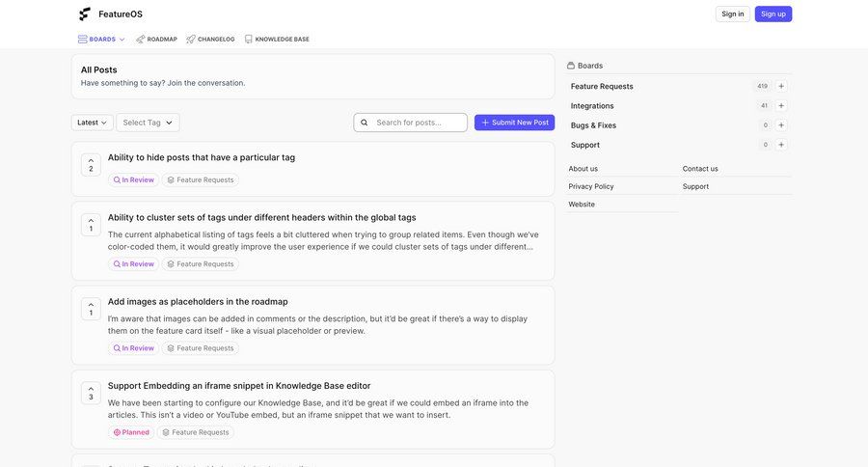Image resolution: width=868 pixels, height=467 pixels.
Task: Click the Changelog rocket icon
Action: (x=191, y=40)
